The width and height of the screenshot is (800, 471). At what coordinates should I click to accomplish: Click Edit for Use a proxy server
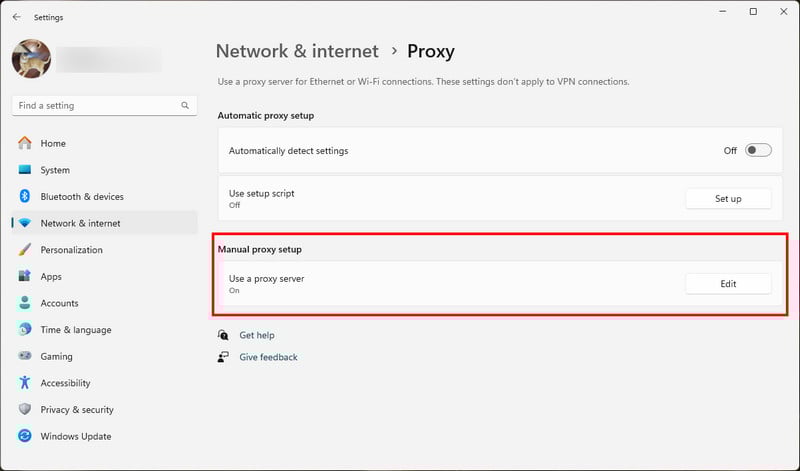click(x=728, y=284)
